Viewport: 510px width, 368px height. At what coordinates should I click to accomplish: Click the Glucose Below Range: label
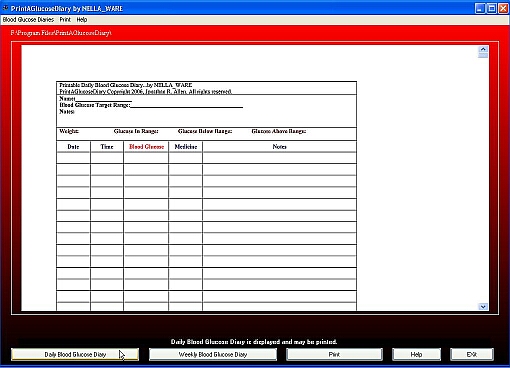coord(205,131)
